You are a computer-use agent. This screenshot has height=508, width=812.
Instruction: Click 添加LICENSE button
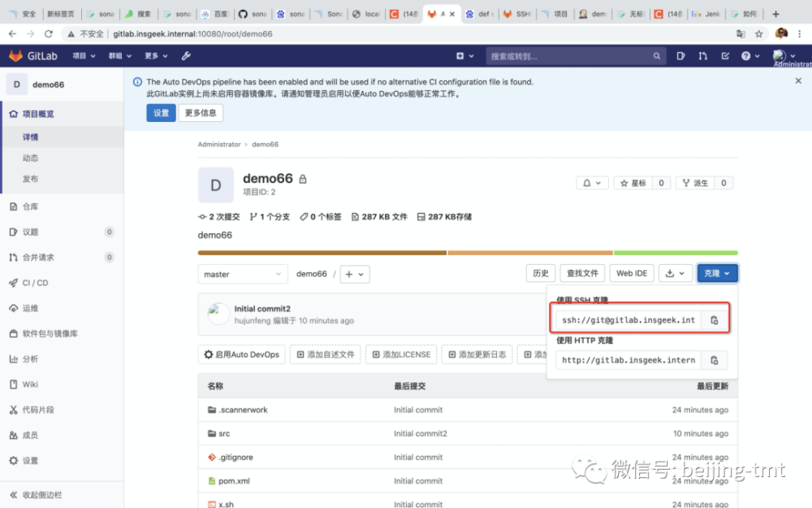pos(401,354)
